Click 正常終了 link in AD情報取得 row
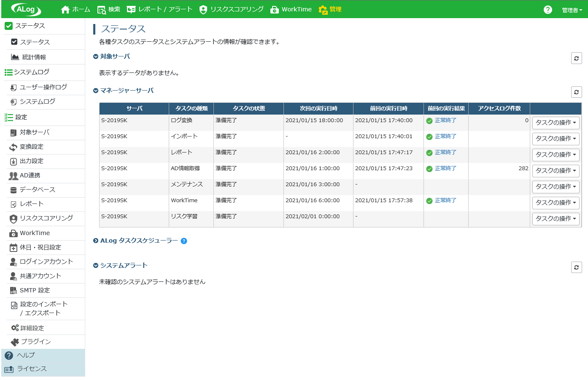 click(445, 169)
